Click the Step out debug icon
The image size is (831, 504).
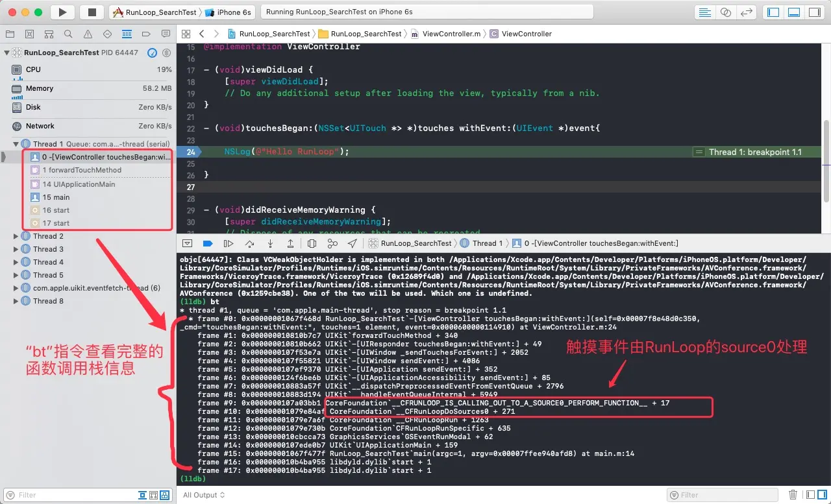tap(290, 243)
